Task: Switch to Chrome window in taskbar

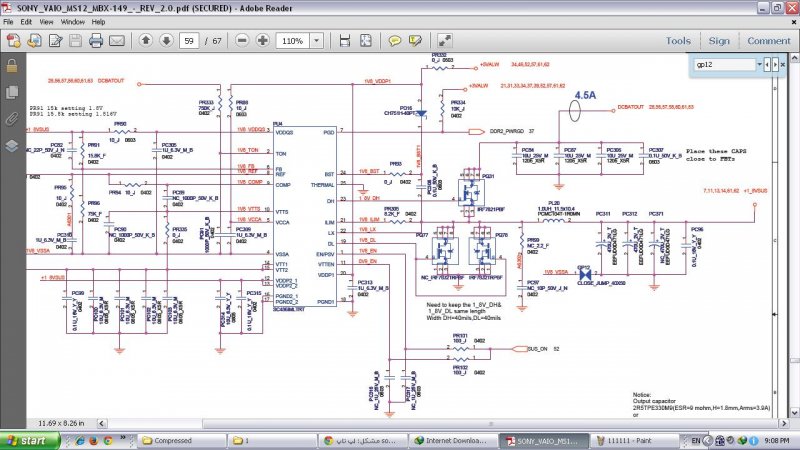Action: tap(362, 440)
